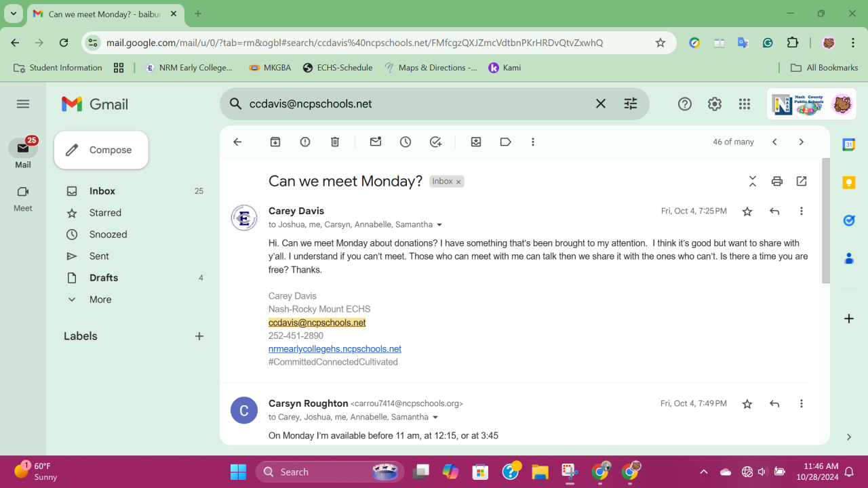
Task: Show recipient details for Carey Davis's message
Action: pos(439,225)
